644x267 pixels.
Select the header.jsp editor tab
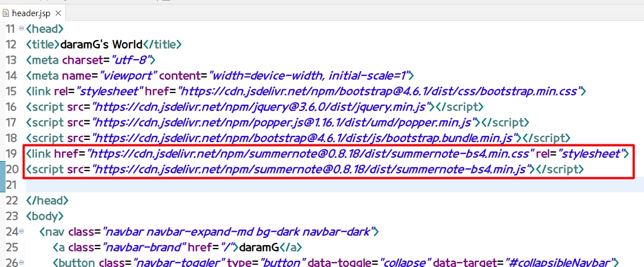click(x=32, y=13)
